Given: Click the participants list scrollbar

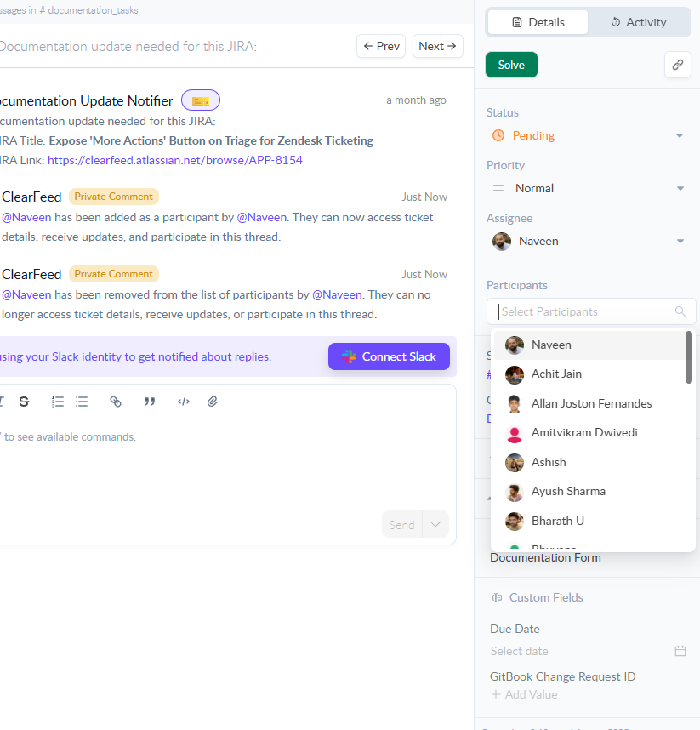Looking at the screenshot, I should 689,357.
